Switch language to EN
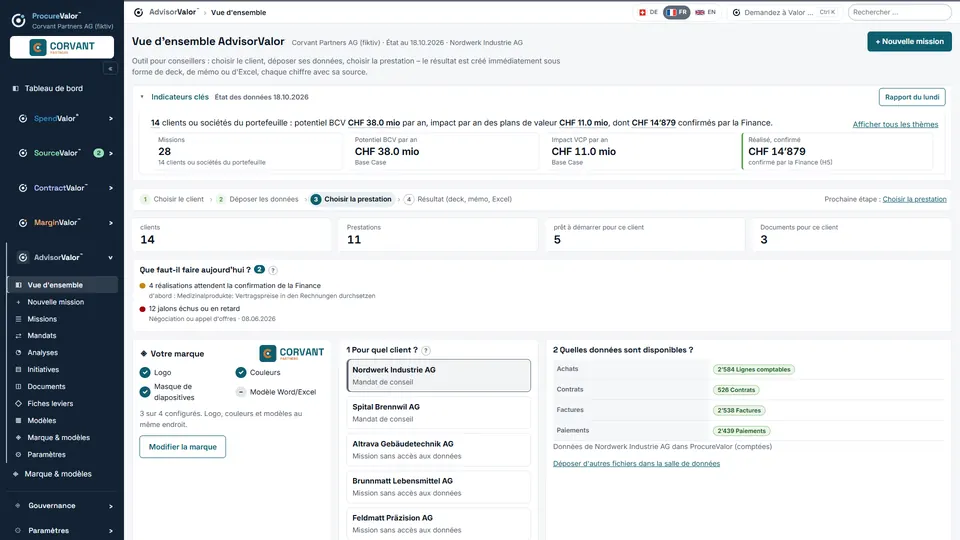The width and height of the screenshot is (960, 540). 705,12
